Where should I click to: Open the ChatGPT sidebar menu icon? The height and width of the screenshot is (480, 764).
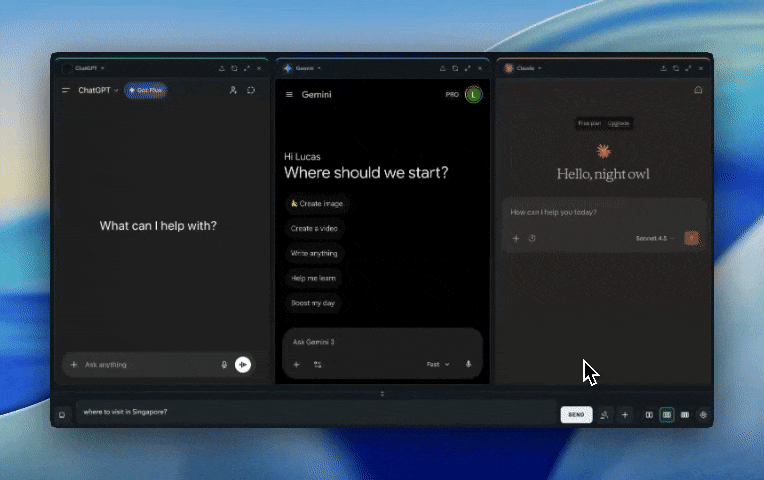coord(66,90)
